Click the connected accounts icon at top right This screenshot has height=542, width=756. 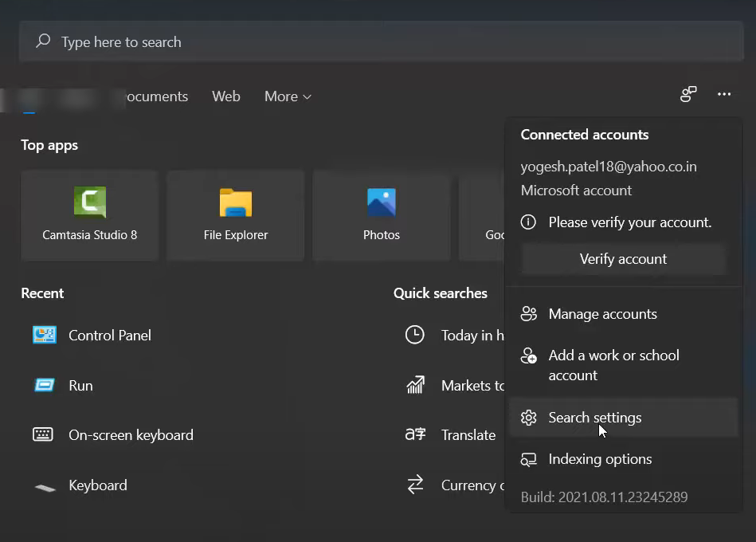click(x=688, y=95)
